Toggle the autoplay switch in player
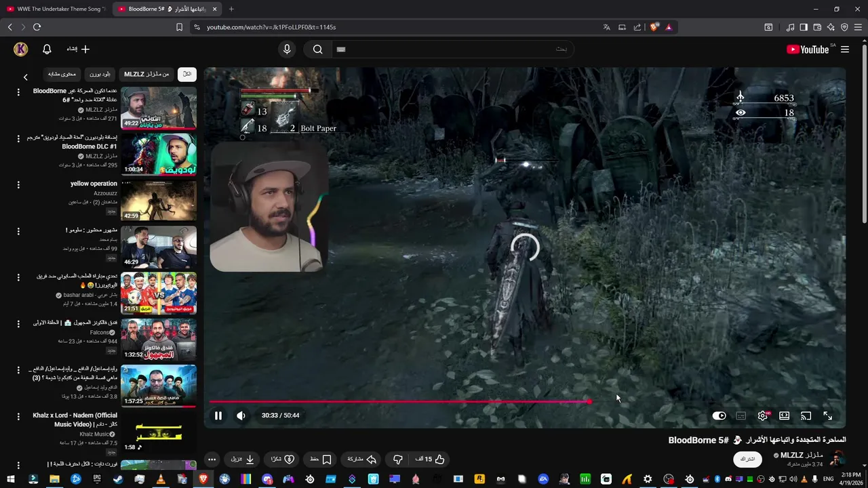The image size is (868, 488). [x=719, y=415]
